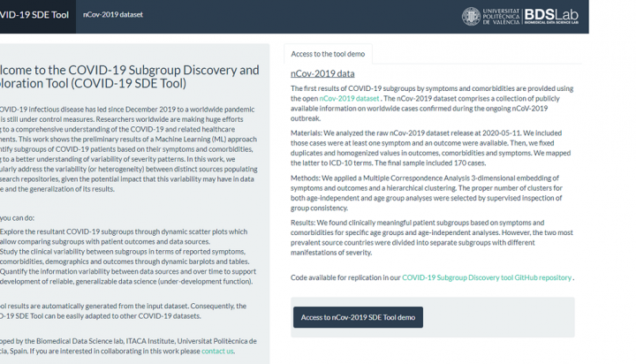Click the paragraph starting with 'Materials:'
The height and width of the screenshot is (364, 636).
pyautogui.click(x=431, y=148)
